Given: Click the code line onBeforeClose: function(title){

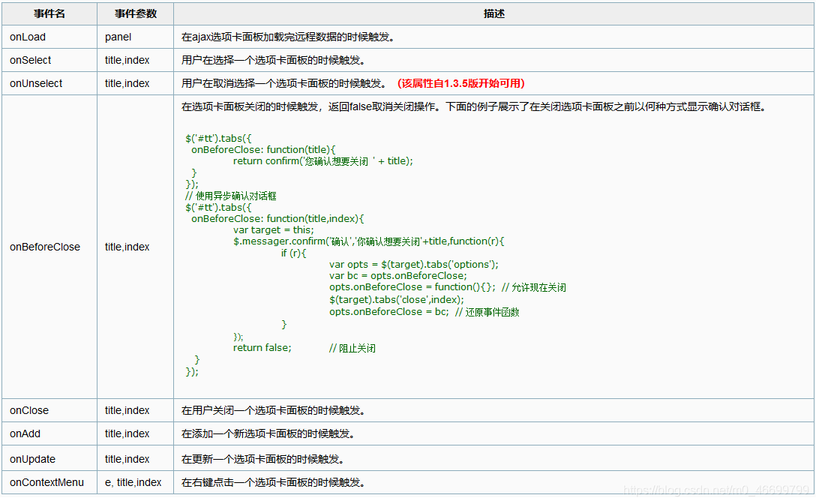Looking at the screenshot, I should pos(263,150).
